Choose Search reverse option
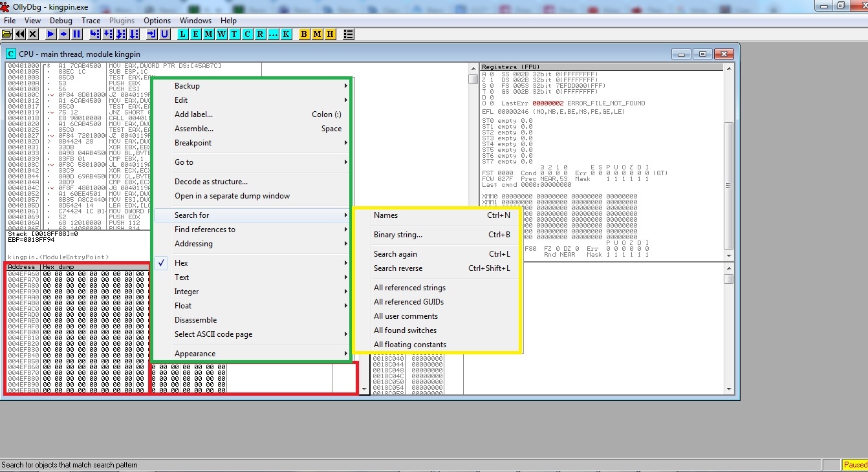This screenshot has width=868, height=472. click(x=437, y=268)
